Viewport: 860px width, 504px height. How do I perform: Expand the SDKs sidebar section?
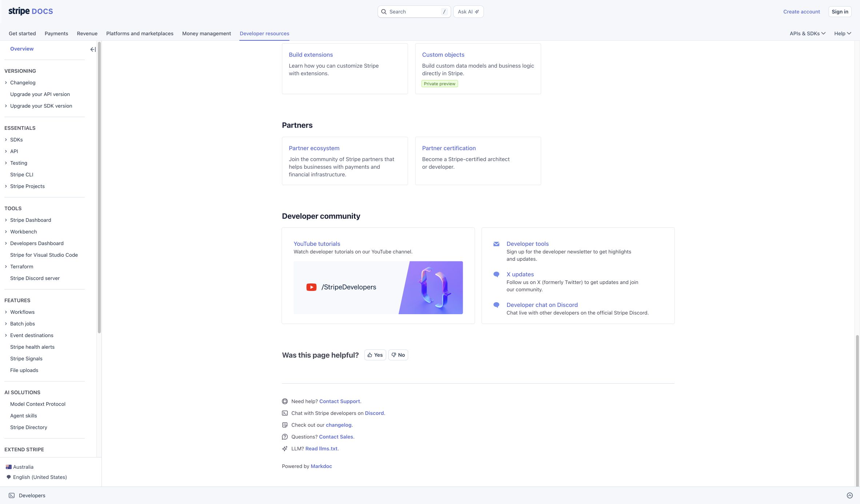pos(6,140)
